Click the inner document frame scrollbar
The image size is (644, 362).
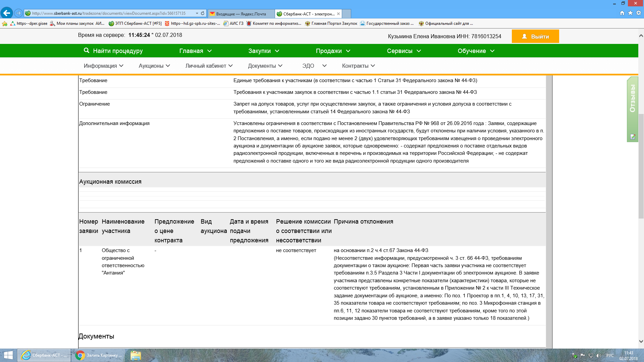tap(549, 212)
